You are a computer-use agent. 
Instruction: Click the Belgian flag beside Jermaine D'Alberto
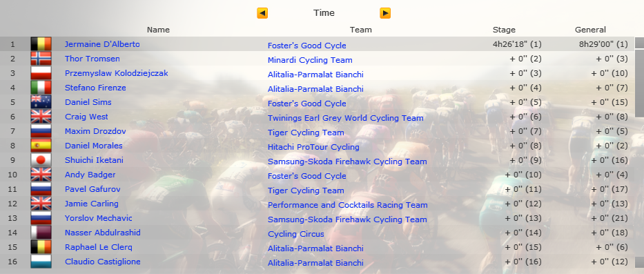(41, 44)
